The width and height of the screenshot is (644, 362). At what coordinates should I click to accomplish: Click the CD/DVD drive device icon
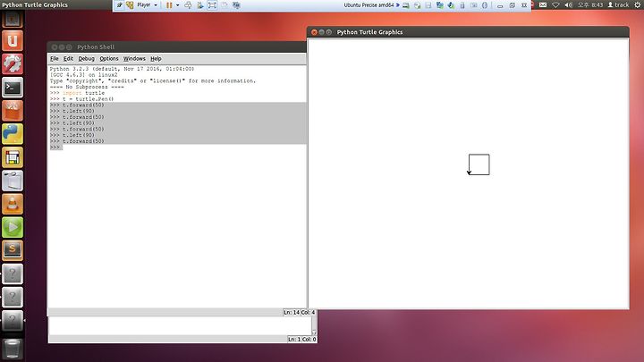pos(418,5)
